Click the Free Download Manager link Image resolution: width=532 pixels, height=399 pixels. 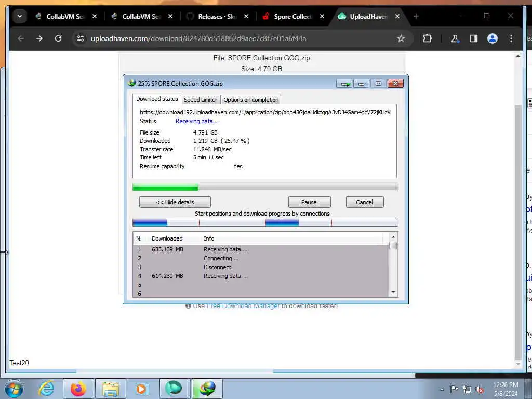[243, 306]
